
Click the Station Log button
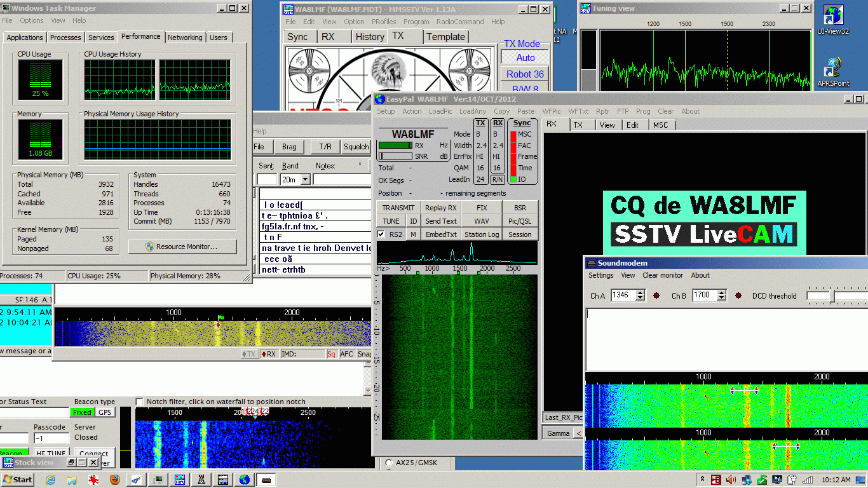[482, 234]
